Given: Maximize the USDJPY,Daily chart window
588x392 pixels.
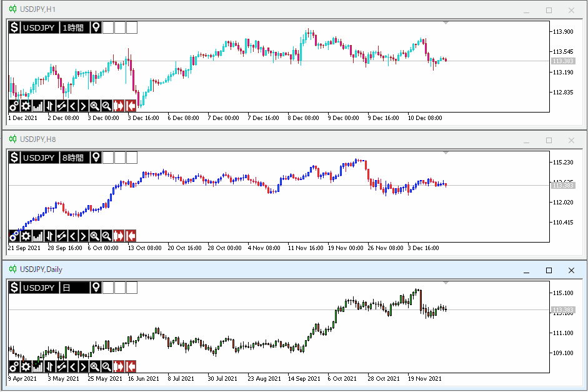Looking at the screenshot, I should point(549,270).
